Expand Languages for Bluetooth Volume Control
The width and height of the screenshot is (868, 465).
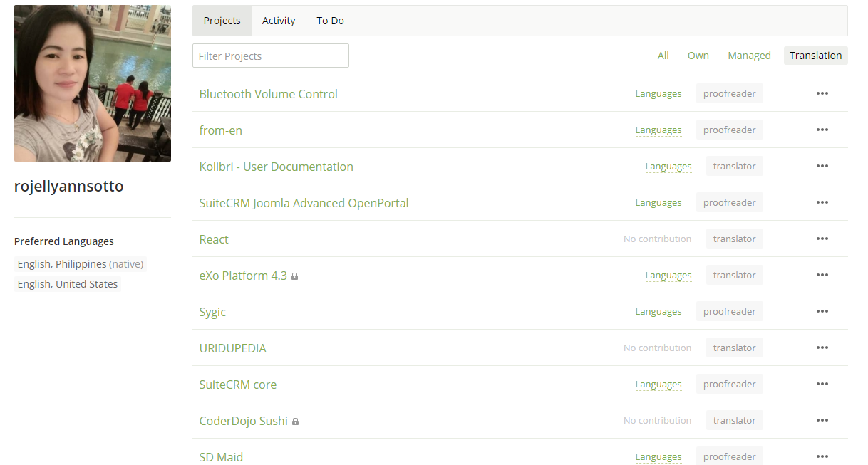658,94
